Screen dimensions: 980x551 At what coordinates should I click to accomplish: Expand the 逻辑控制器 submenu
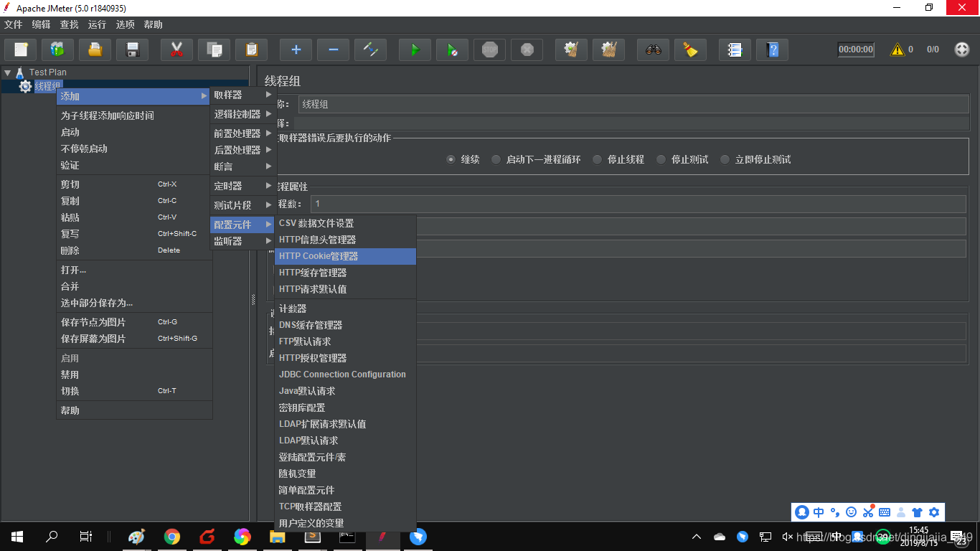pyautogui.click(x=242, y=114)
